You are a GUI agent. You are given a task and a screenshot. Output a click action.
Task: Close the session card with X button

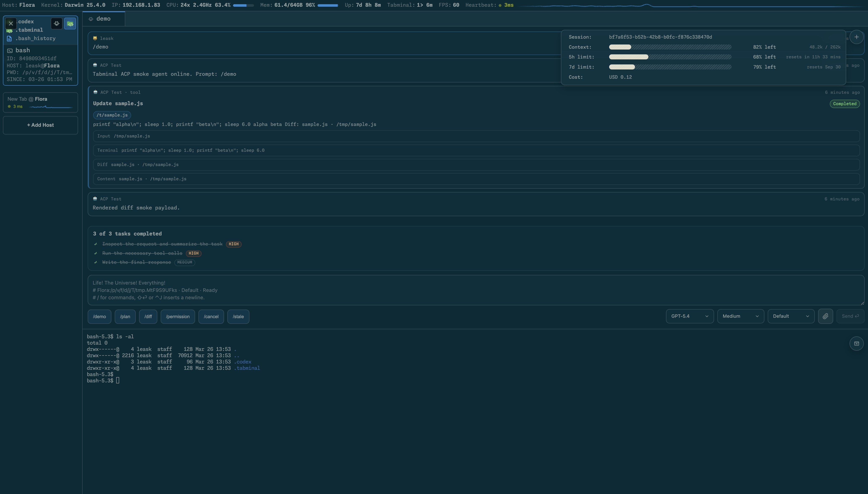click(x=11, y=24)
